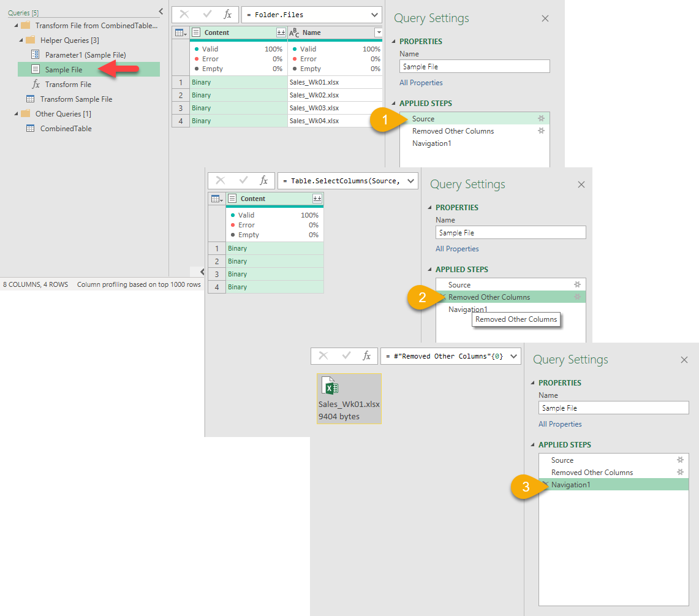Select the Navigation1 step in top Applied Steps

click(x=433, y=143)
